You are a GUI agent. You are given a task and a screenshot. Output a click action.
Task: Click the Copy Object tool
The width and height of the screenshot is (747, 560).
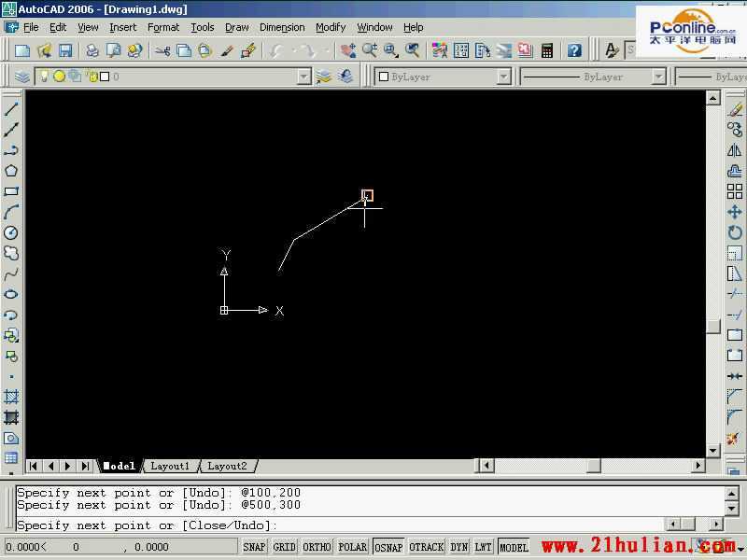[735, 130]
